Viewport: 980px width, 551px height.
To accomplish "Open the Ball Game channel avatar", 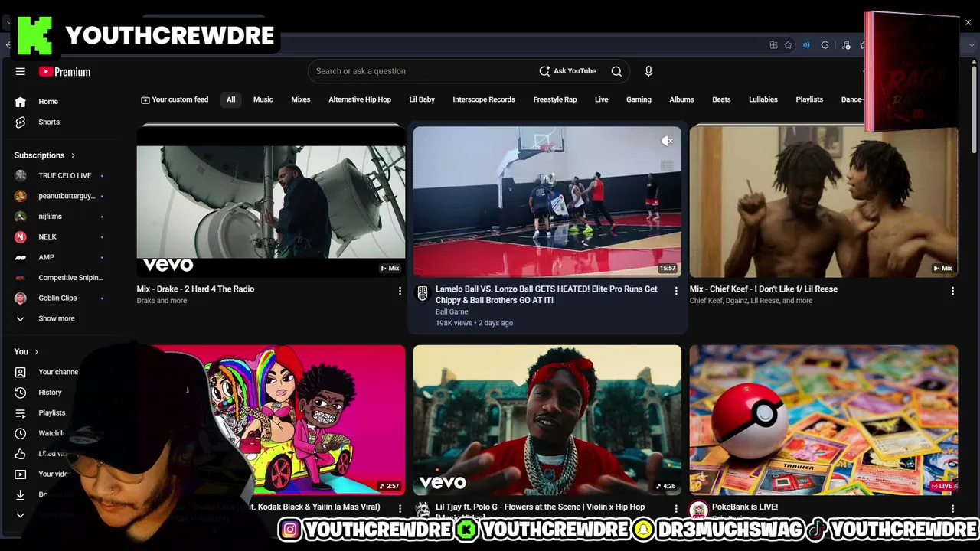I will pos(423,294).
